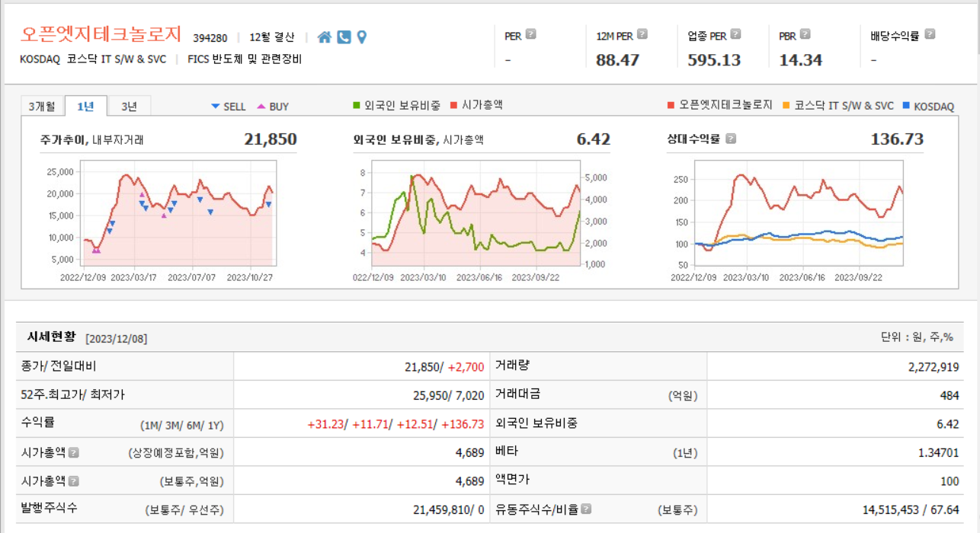Image resolution: width=980 pixels, height=533 pixels.
Task: Switch to the 3개월 tab
Action: (x=43, y=107)
